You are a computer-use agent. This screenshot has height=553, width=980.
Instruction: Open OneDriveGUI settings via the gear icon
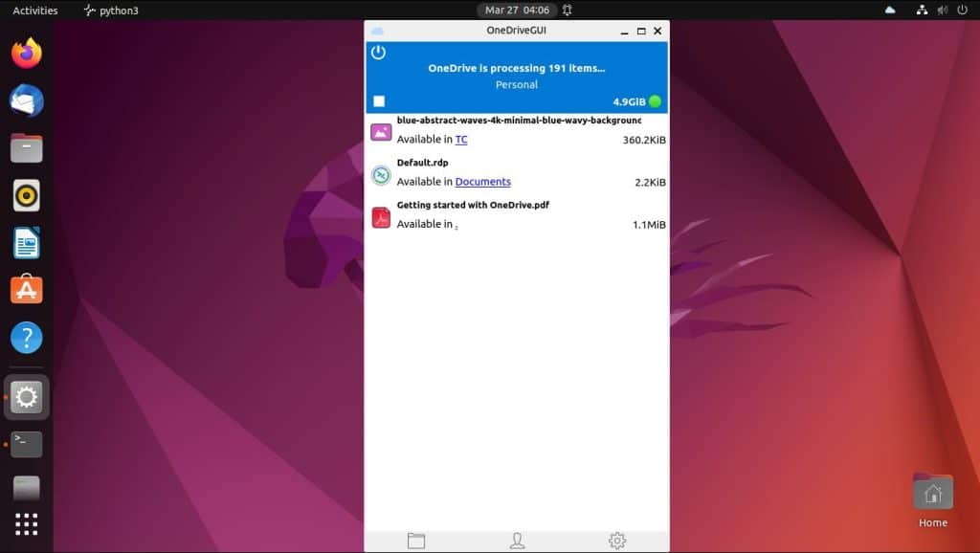click(x=617, y=540)
